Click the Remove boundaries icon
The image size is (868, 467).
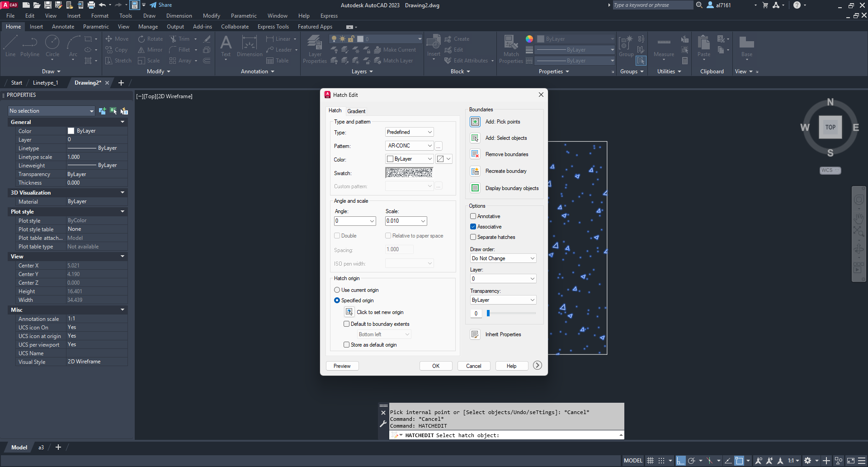(x=475, y=154)
